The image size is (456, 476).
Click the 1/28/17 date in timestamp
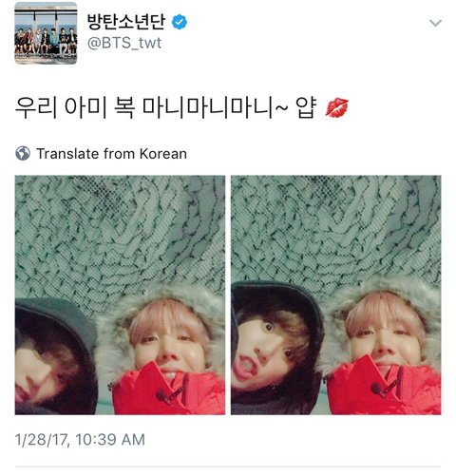click(41, 440)
